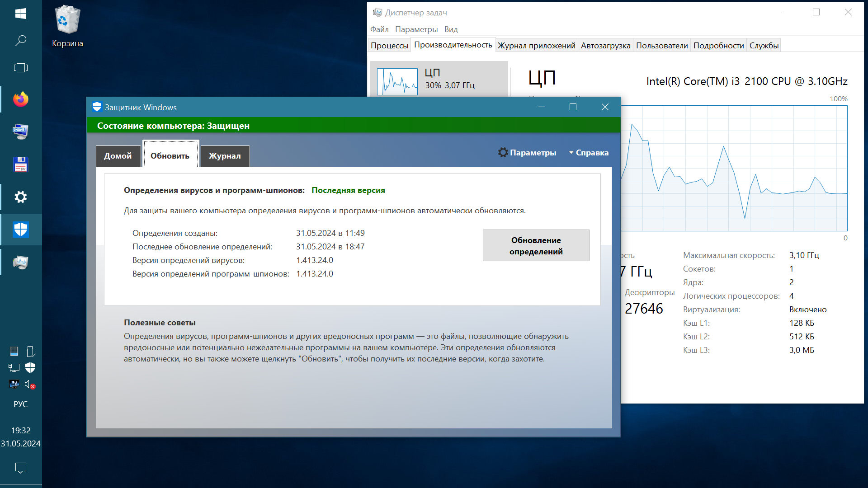The image size is (868, 488).
Task: Open Settings gear on the taskbar
Action: coord(21,197)
